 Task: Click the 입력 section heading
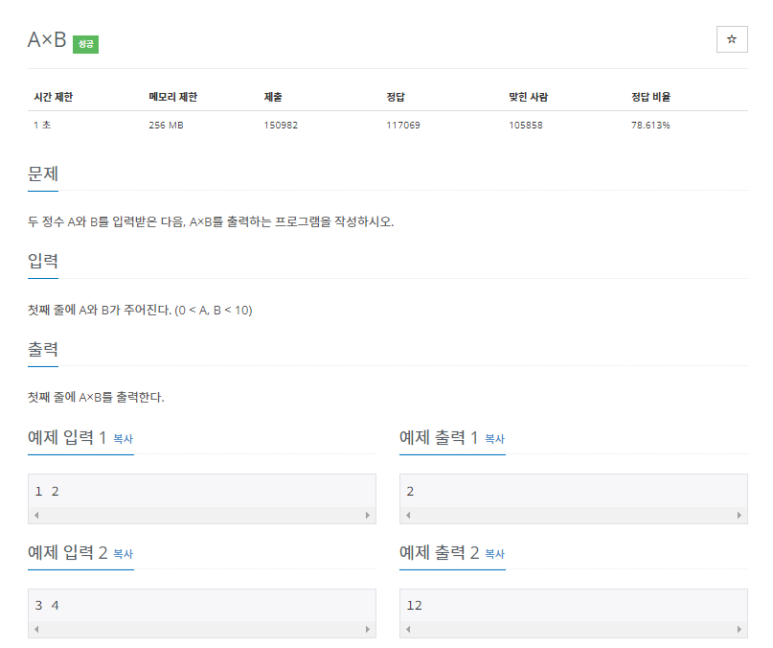pos(43,261)
